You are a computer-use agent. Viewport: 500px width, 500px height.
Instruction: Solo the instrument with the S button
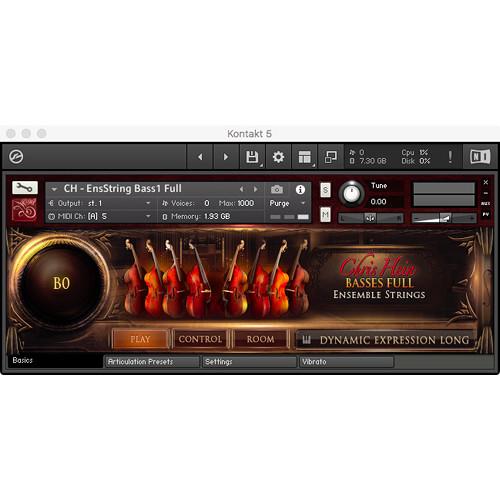click(x=325, y=190)
